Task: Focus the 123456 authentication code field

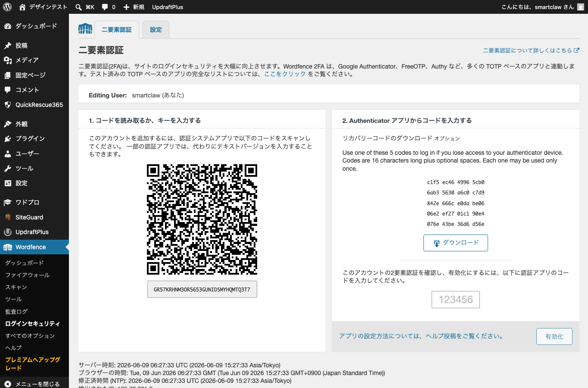Action: click(456, 300)
